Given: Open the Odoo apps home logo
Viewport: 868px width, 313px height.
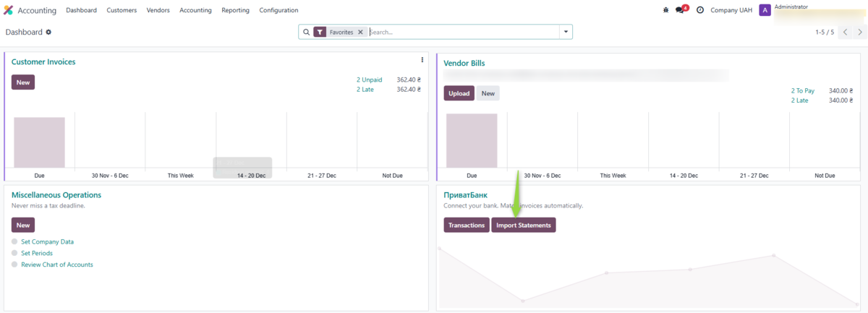Looking at the screenshot, I should pos(9,10).
